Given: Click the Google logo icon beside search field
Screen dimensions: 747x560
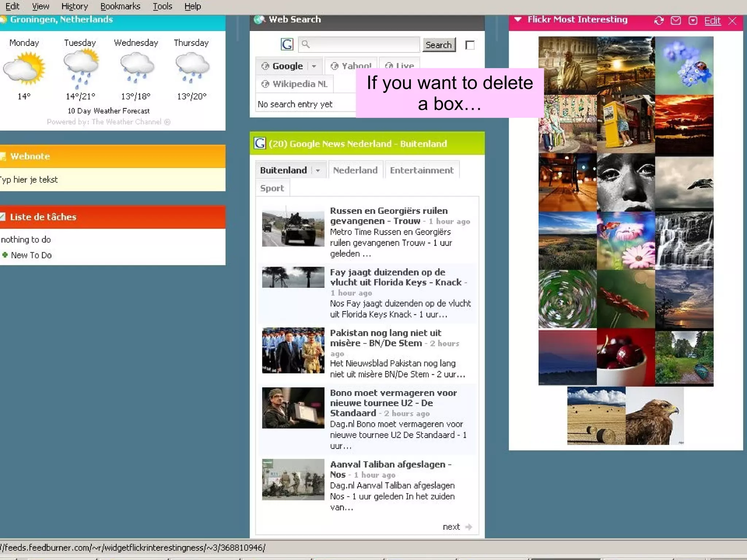Looking at the screenshot, I should coord(287,44).
